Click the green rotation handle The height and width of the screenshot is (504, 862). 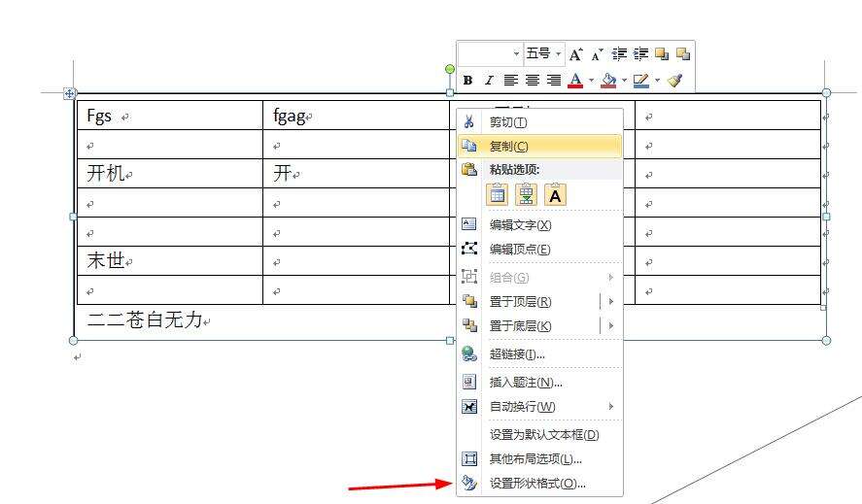point(450,69)
